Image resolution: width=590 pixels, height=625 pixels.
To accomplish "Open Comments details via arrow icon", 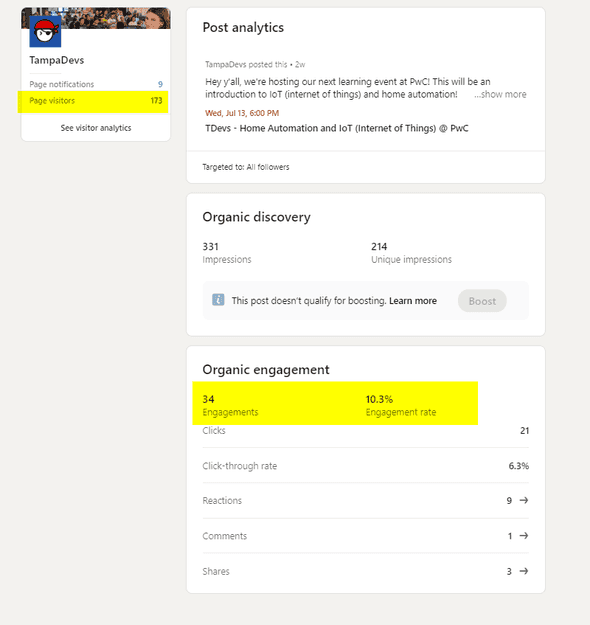I will click(524, 536).
